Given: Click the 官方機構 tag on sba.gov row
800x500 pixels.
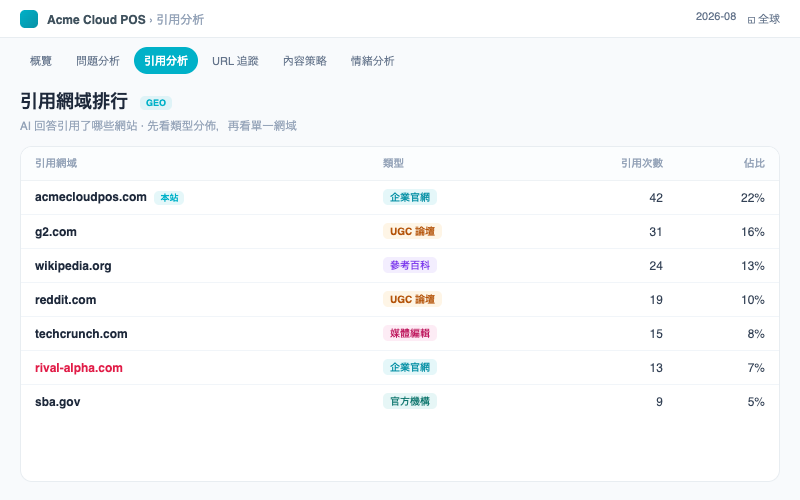Looking at the screenshot, I should coord(410,402).
